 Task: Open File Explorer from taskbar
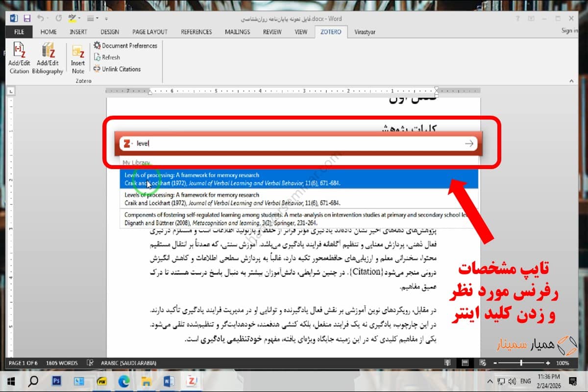tap(147, 381)
